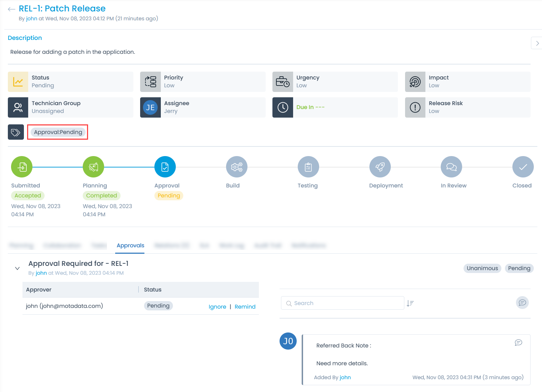This screenshot has width=542, height=392.
Task: Click the Assignee JE avatar
Action: 150,107
